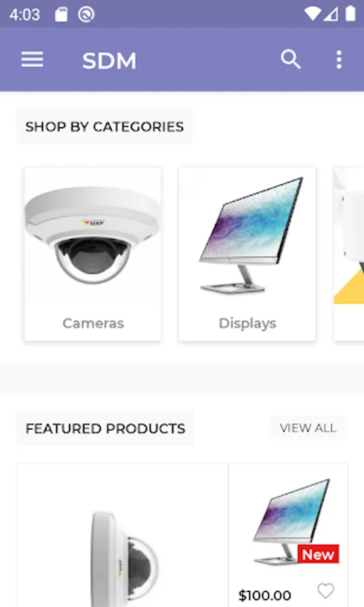Open the Cameras category card
This screenshot has width=364, height=607.
93,254
